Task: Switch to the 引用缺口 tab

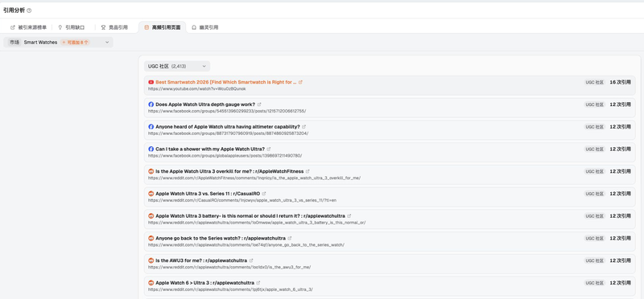Action: pyautogui.click(x=72, y=27)
